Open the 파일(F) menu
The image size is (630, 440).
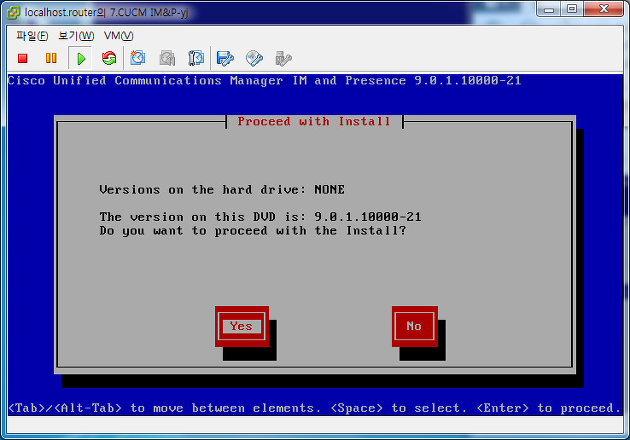[32, 36]
